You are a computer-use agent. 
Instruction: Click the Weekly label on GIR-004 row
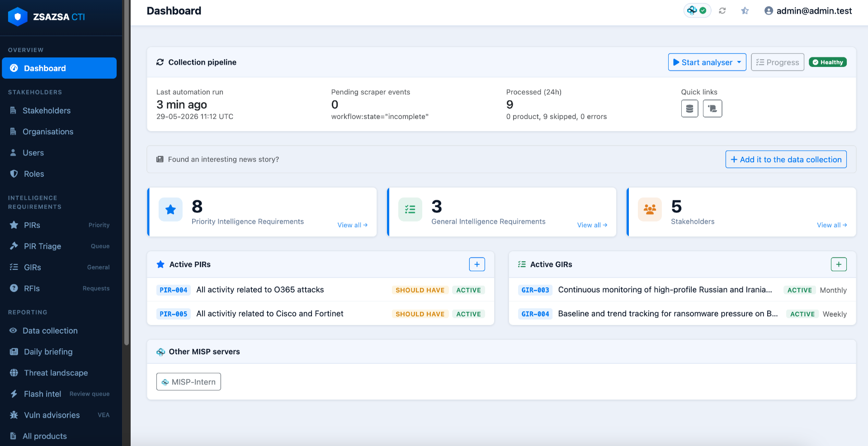(835, 314)
